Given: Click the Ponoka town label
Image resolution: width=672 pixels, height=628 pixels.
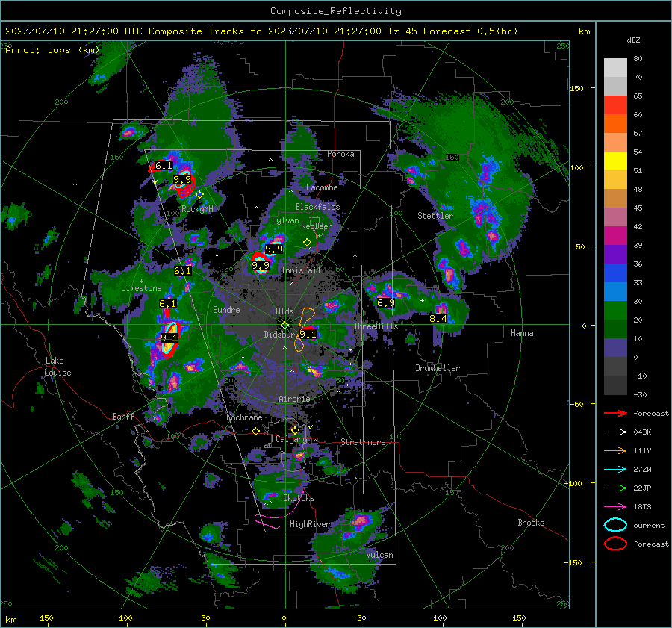Looking at the screenshot, I should [x=340, y=154].
